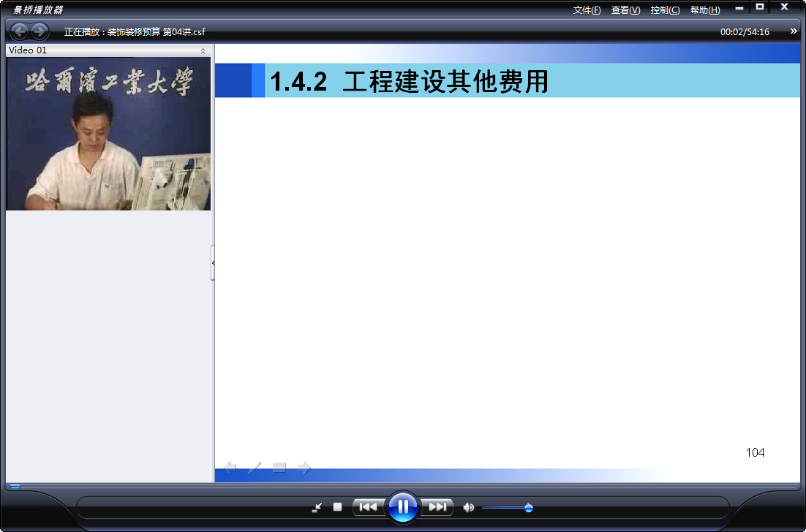Skip to the previous track button
The width and height of the screenshot is (806, 532).
click(368, 507)
